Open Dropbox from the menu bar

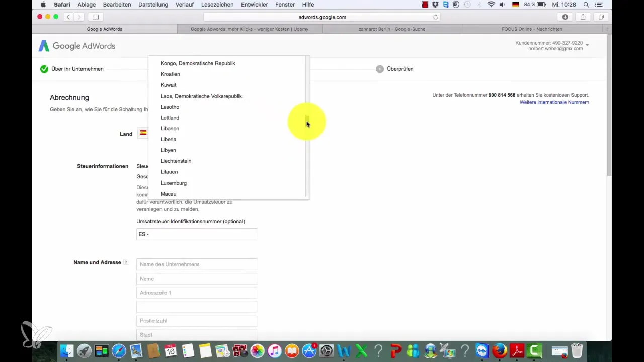click(436, 5)
